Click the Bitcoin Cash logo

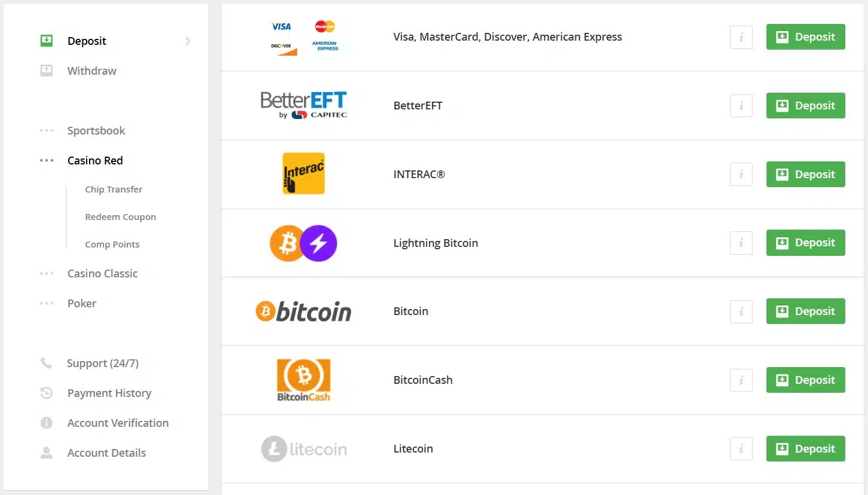303,380
